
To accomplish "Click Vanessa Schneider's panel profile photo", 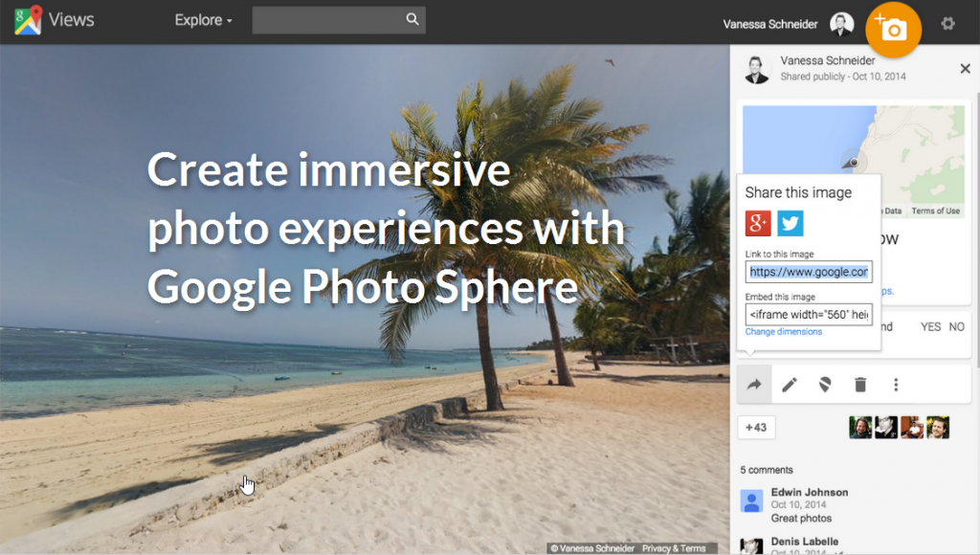I will click(x=756, y=69).
